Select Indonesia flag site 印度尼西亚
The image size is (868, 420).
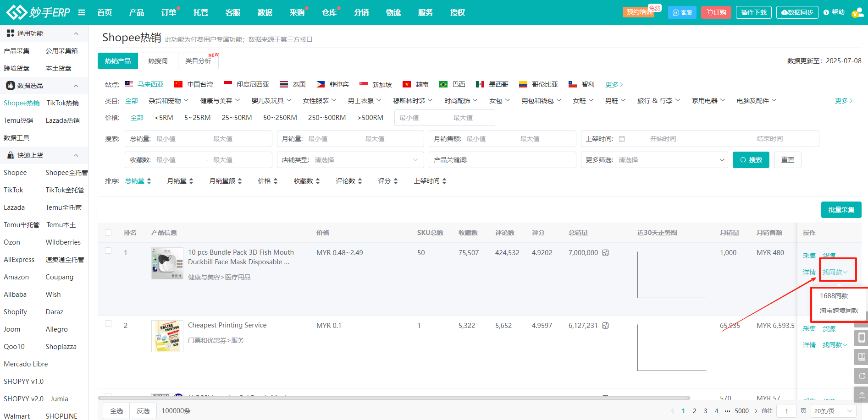246,84
